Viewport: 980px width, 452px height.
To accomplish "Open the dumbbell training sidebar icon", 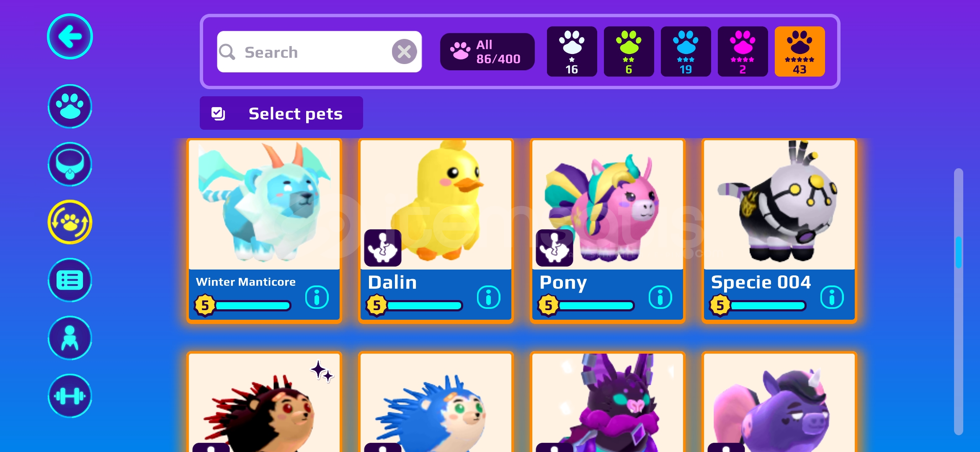I will tap(70, 396).
